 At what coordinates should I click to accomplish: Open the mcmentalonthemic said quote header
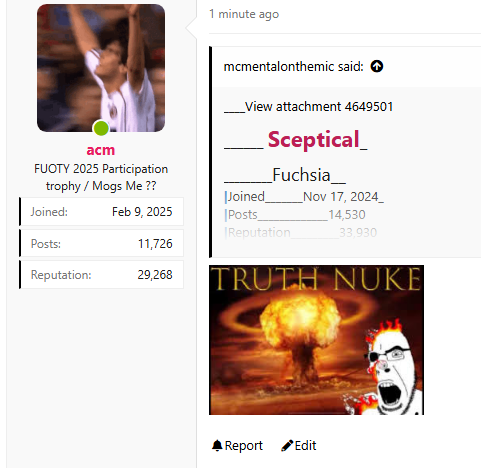click(x=293, y=67)
